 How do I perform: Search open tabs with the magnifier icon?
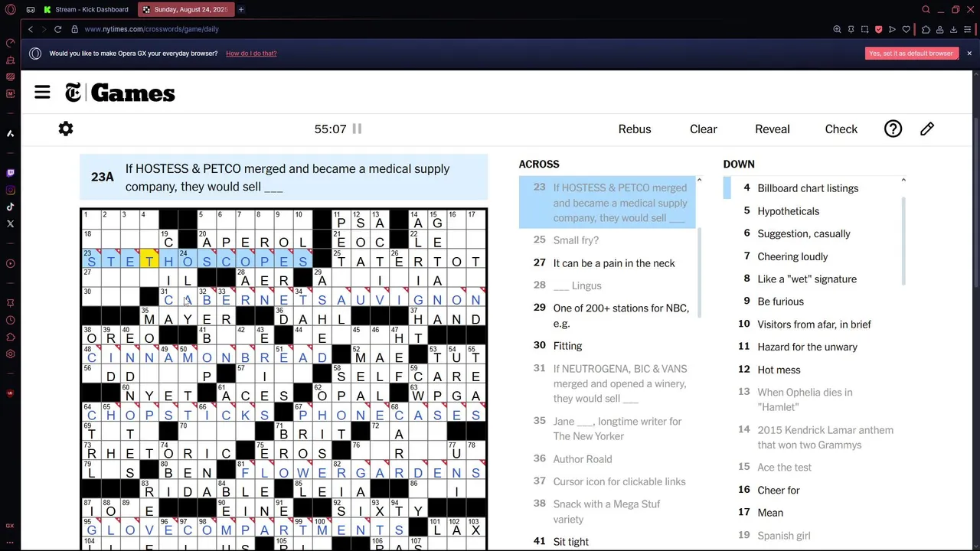click(x=926, y=9)
